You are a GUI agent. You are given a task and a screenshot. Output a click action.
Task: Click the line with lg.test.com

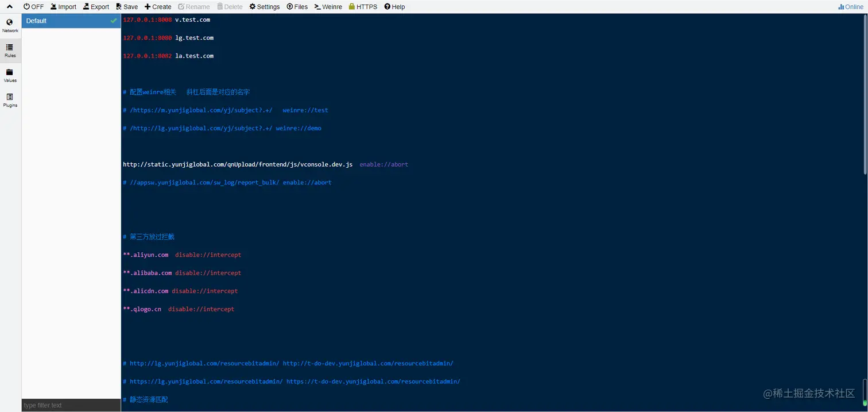tap(168, 38)
